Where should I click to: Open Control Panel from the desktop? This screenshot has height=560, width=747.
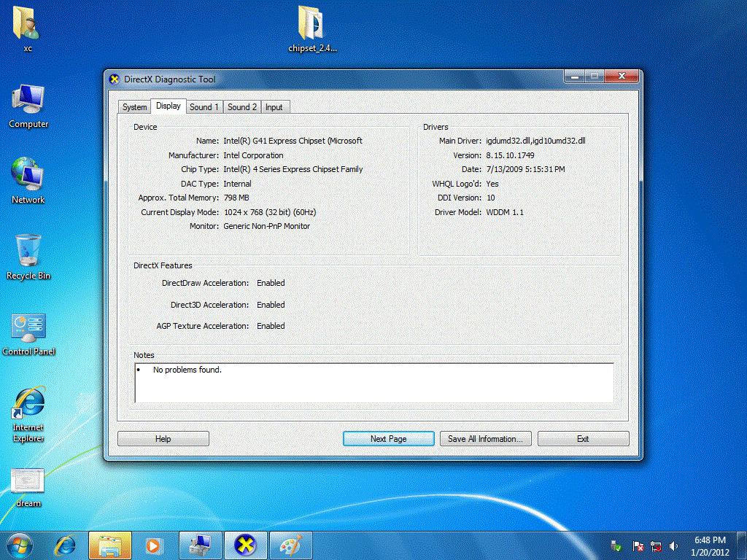(28, 328)
